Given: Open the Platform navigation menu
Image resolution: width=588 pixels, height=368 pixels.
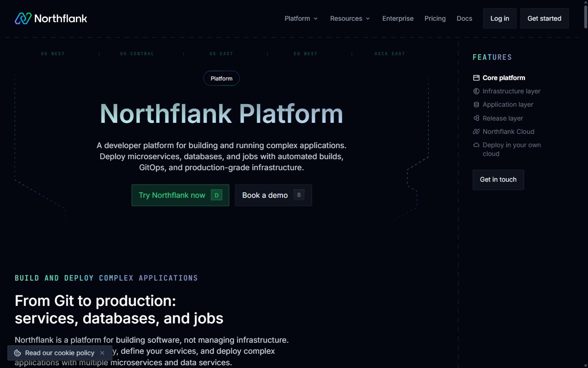Looking at the screenshot, I should coord(301,18).
